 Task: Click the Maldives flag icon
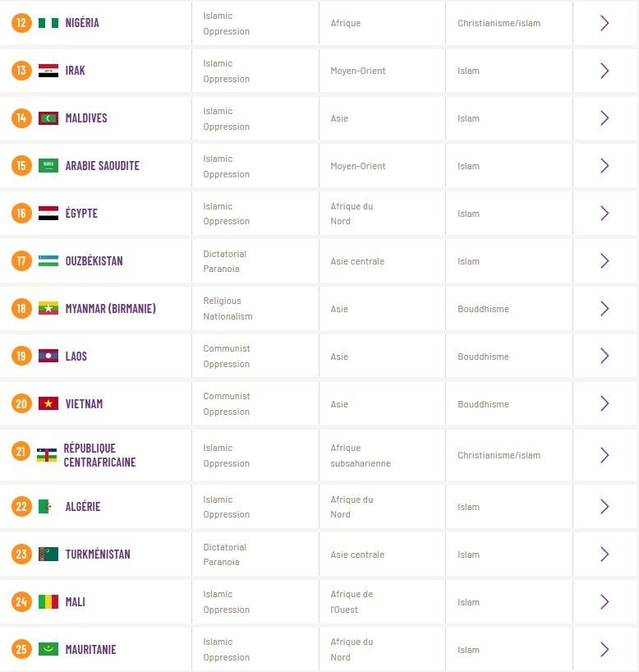48,117
